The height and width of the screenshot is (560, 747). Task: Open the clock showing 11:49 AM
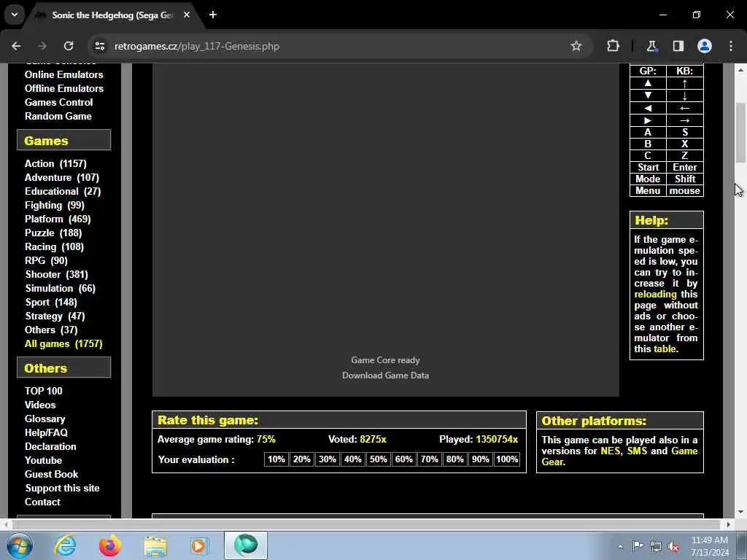[709, 546]
